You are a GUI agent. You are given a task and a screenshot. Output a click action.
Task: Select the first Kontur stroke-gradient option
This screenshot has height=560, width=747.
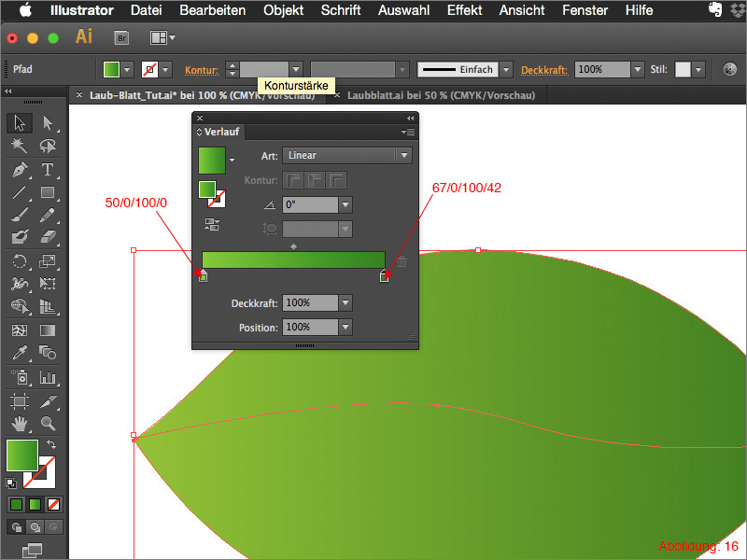(x=291, y=180)
